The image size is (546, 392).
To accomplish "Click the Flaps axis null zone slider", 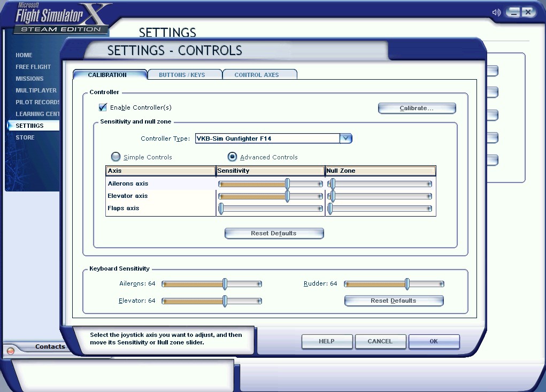I will coord(380,209).
